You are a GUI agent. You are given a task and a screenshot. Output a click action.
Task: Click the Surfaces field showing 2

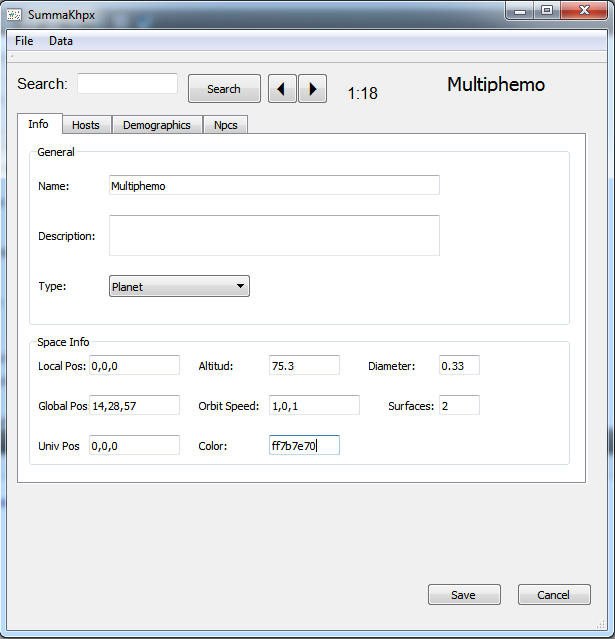[459, 405]
